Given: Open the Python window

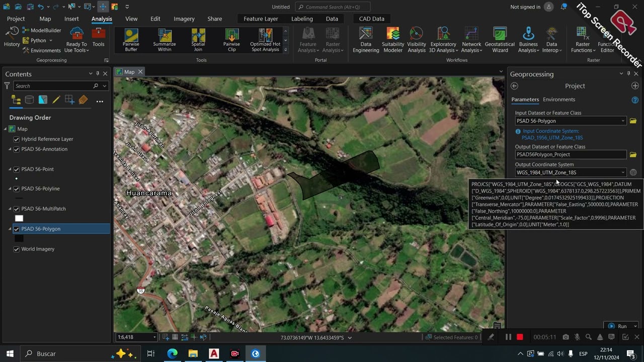Looking at the screenshot, I should pyautogui.click(x=37, y=40).
